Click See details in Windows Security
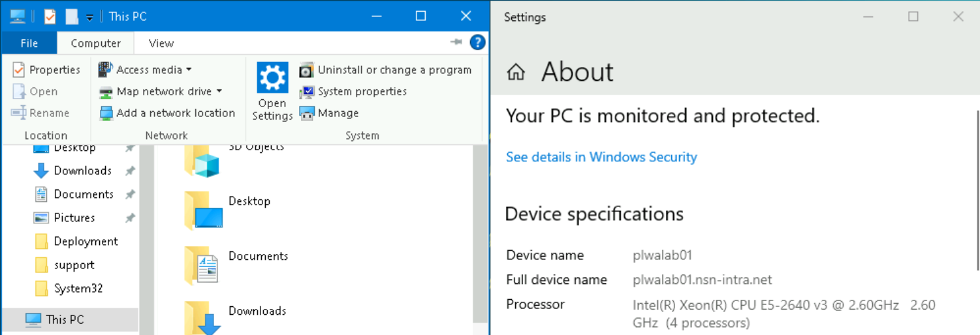Viewport: 980px width, 335px height. (601, 157)
